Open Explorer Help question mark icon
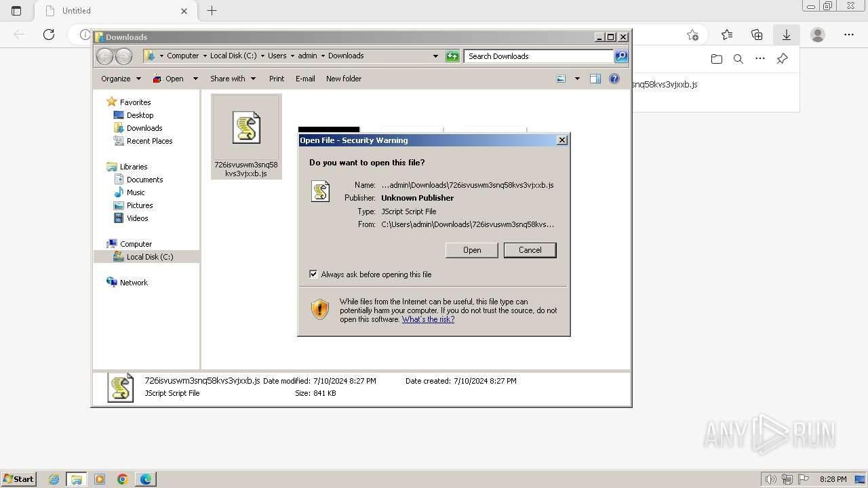Screen dimensions: 868x488 [614, 79]
